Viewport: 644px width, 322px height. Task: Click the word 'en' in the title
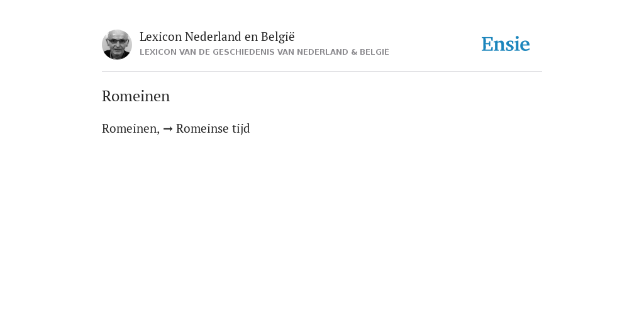coord(251,37)
